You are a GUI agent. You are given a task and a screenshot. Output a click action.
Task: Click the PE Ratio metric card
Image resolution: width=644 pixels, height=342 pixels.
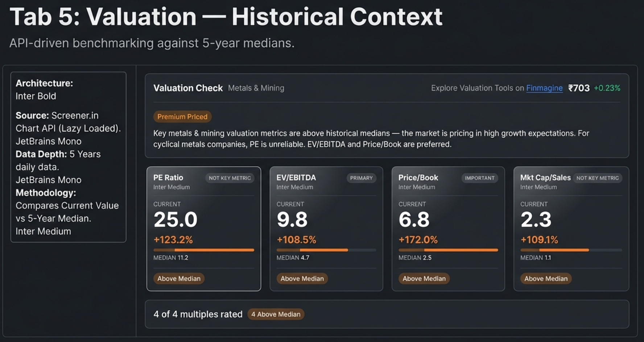tap(203, 228)
